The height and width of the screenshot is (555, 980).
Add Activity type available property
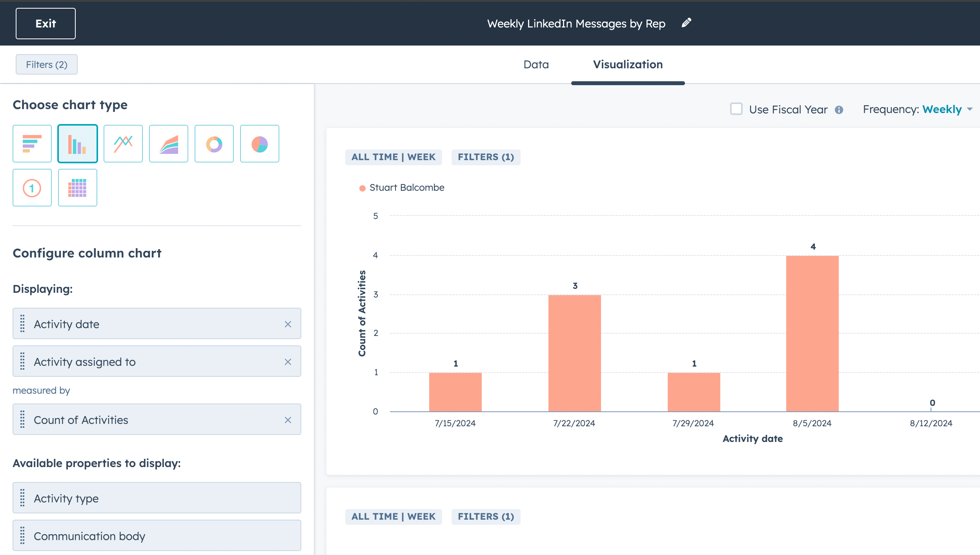click(x=157, y=498)
